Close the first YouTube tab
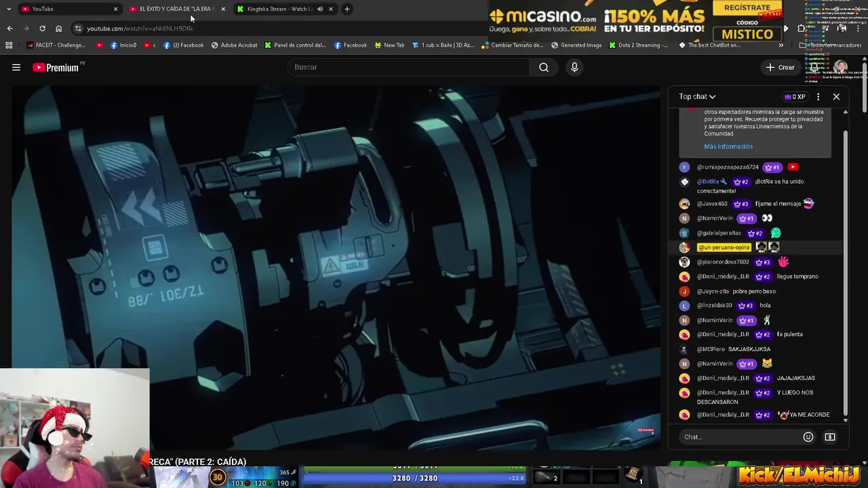The image size is (868, 488). 115,9
